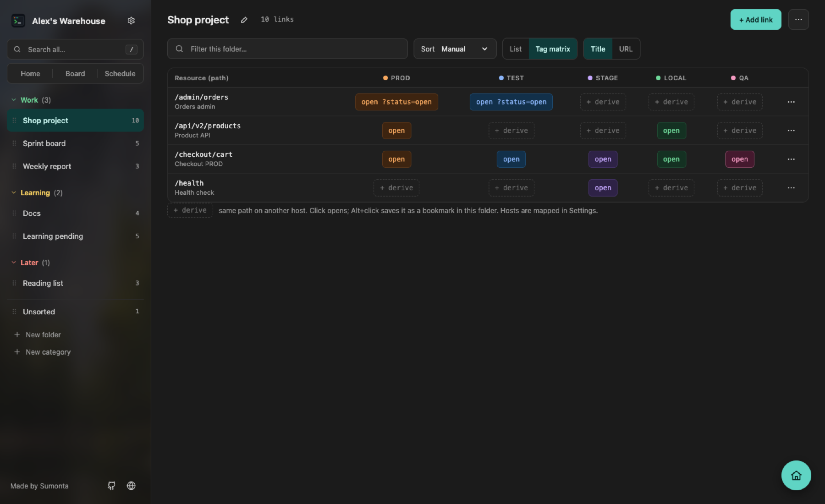Open the GitHub icon in the footer
The width and height of the screenshot is (825, 504).
111,486
